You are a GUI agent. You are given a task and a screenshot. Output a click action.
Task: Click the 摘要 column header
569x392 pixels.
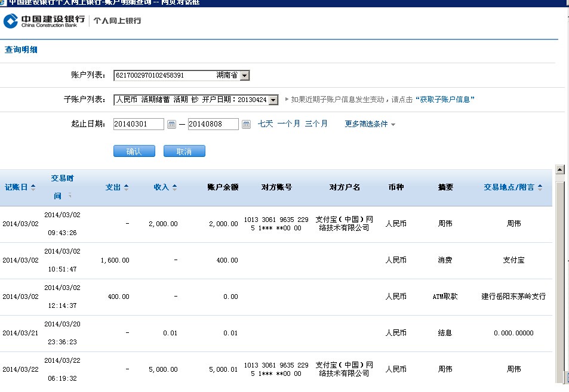pos(445,187)
